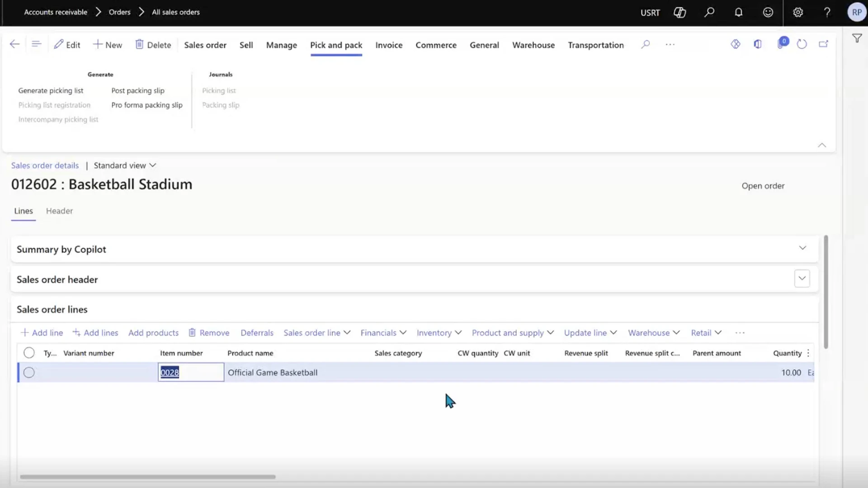The width and height of the screenshot is (868, 488).
Task: Open the Inventory dropdown
Action: [x=439, y=333]
